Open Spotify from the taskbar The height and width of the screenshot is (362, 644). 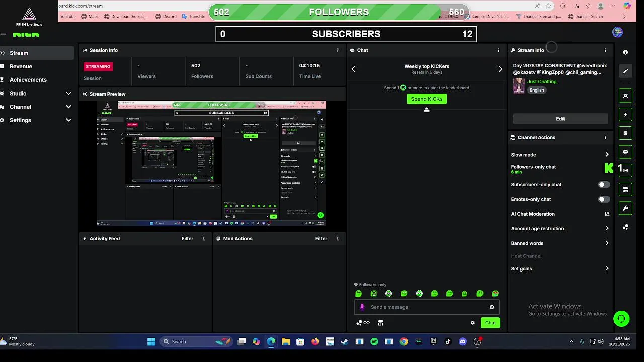click(x=374, y=342)
